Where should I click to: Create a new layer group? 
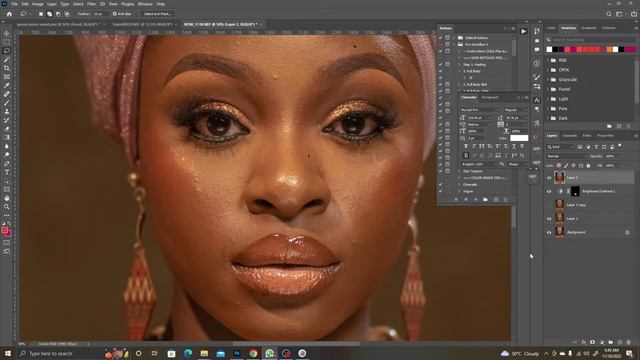[611, 342]
